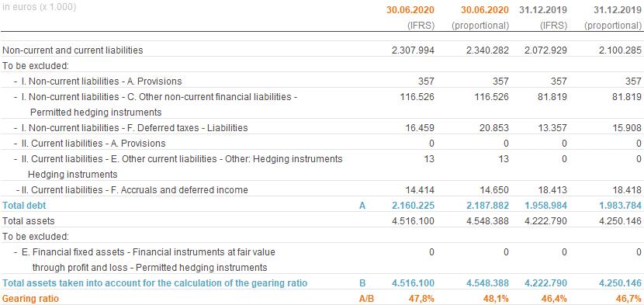Select the 4.548.388 proportional total assets value
Viewport: 644px width, 305px height.
(487, 220)
